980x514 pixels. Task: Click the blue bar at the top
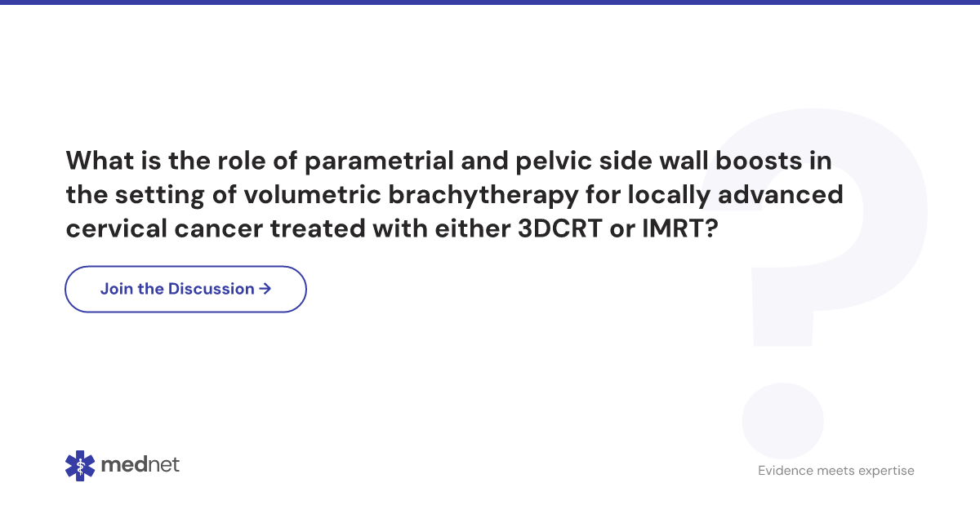tap(490, 2)
